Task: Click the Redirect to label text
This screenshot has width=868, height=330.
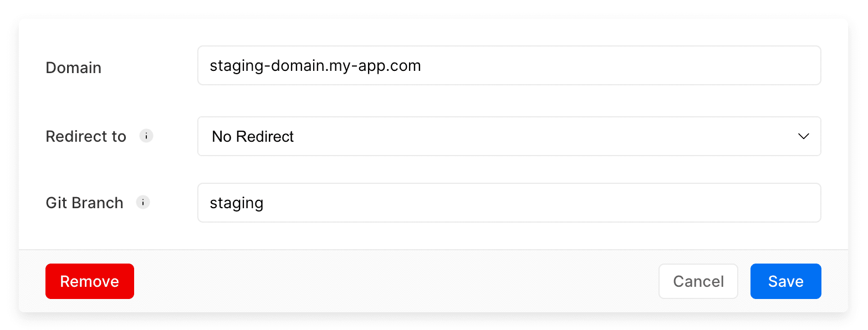Action: click(86, 136)
